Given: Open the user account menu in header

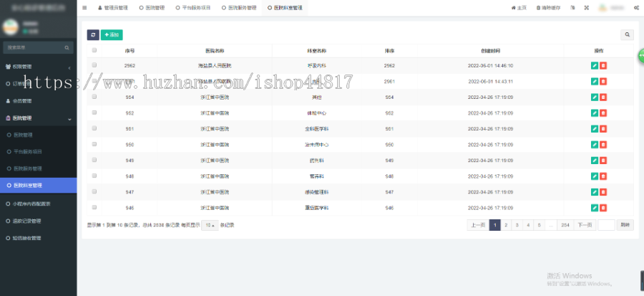Looking at the screenshot, I should [611, 7].
